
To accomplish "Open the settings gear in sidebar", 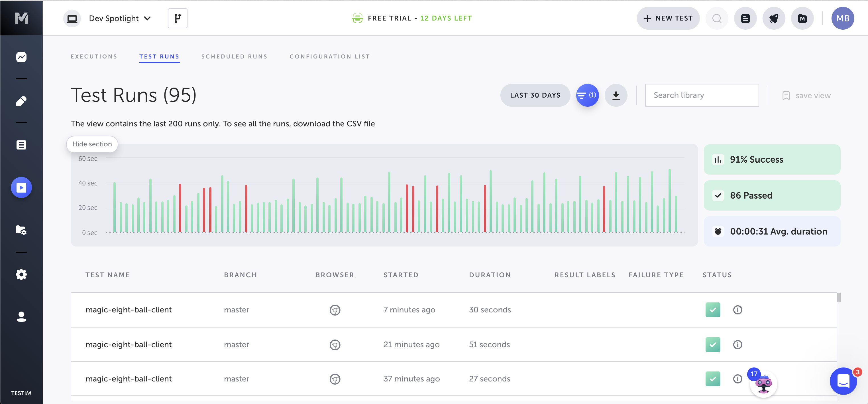I will pyautogui.click(x=21, y=274).
